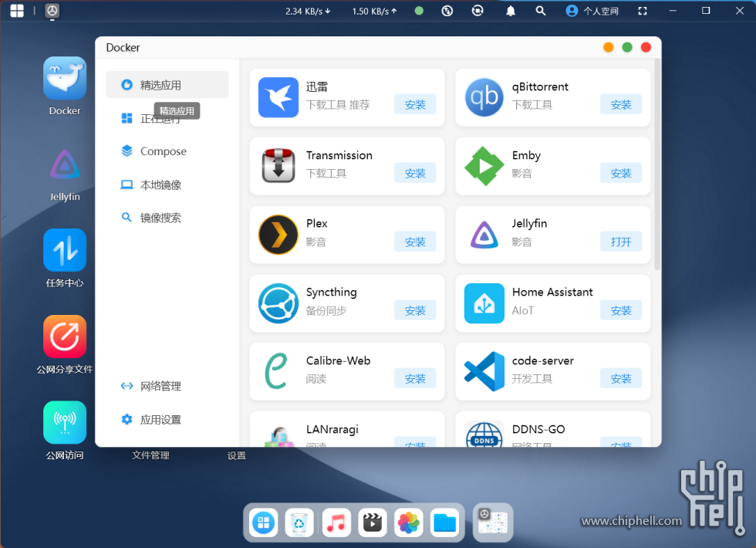The image size is (756, 548).
Task: Click the search magnifier in top bar
Action: [x=541, y=11]
